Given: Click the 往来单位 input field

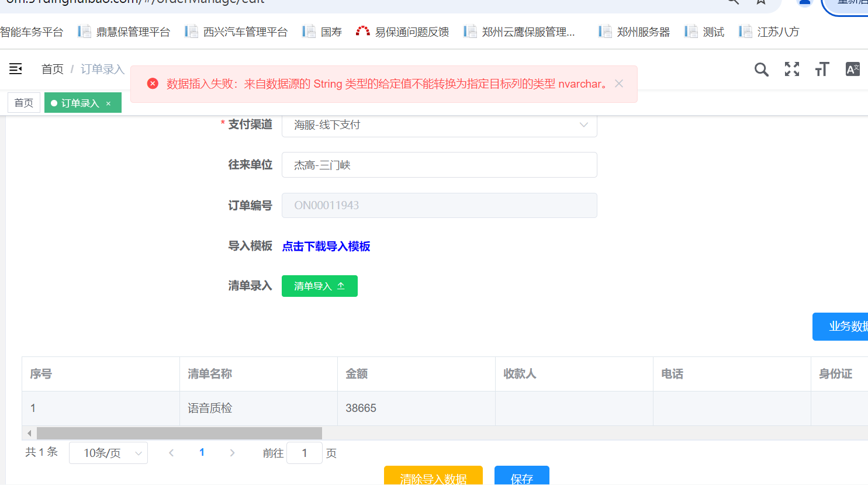Looking at the screenshot, I should (439, 165).
